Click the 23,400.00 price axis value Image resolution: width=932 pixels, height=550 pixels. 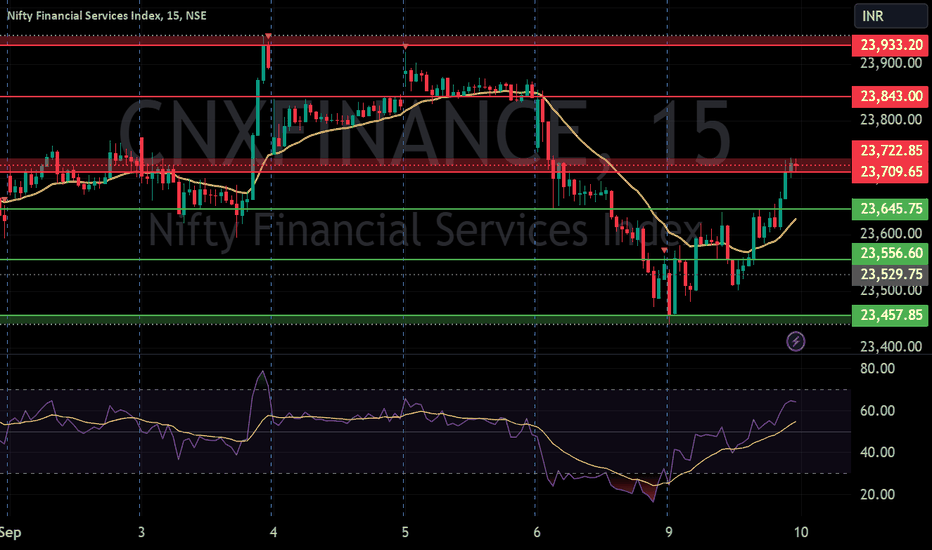[x=891, y=347]
